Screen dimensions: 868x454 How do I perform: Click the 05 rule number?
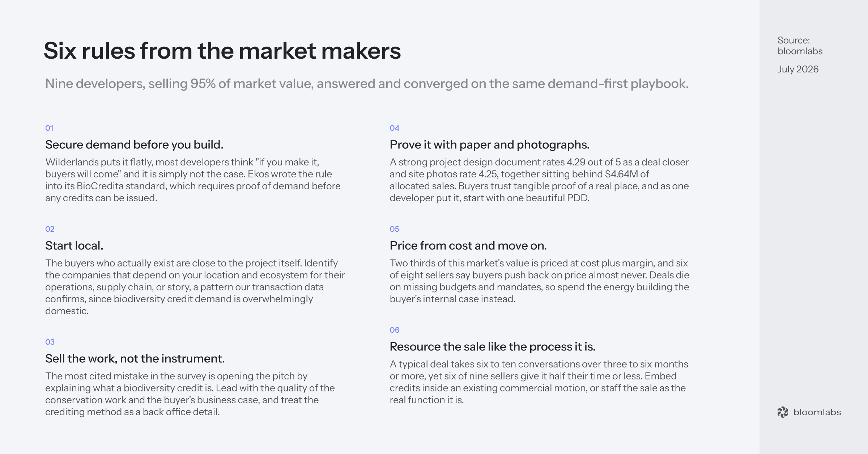394,229
